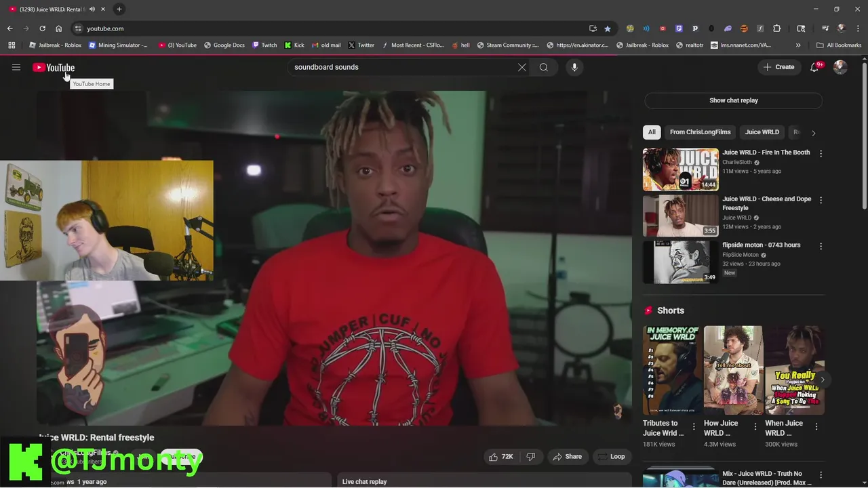Open When Juice WRLD short thumbnail
868x488 pixels.
tap(794, 370)
